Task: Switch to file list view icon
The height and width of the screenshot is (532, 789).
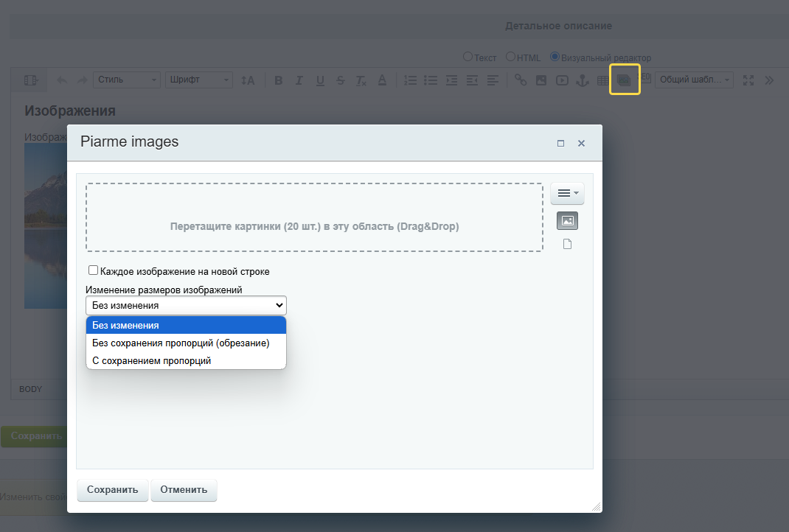Action: point(567,245)
